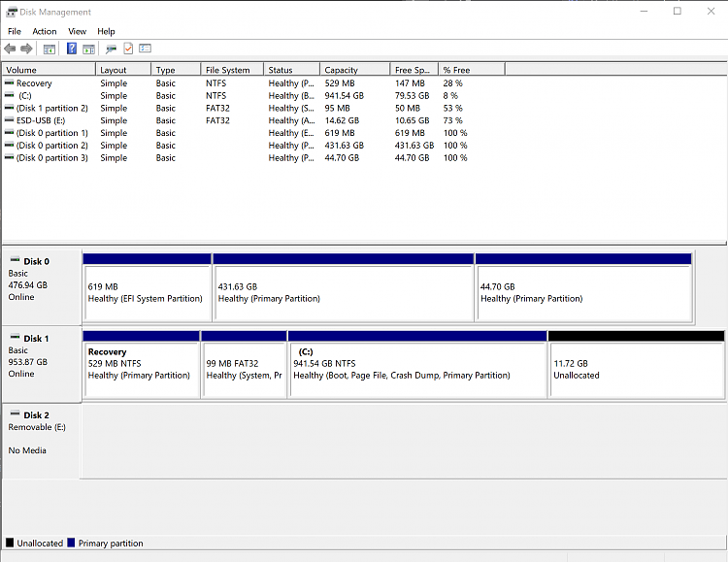
Task: Click the 28 % free cell
Action: coord(452,83)
